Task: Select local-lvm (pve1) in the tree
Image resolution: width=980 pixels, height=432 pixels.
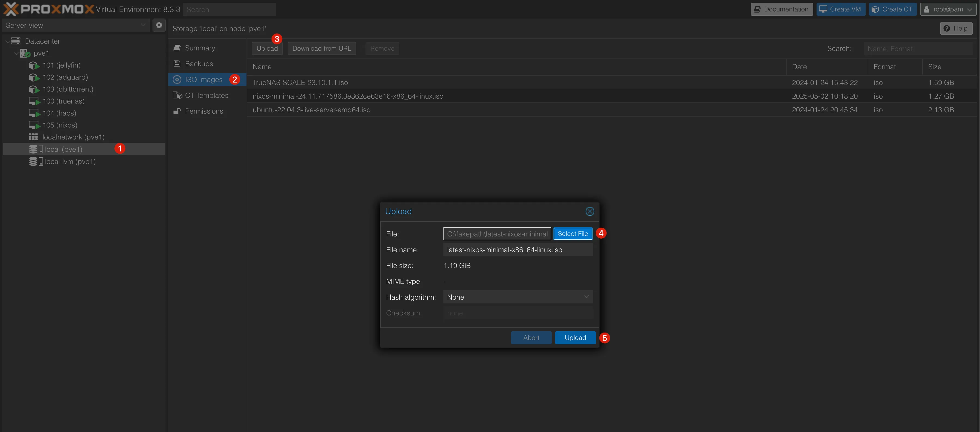Action: 84,162
